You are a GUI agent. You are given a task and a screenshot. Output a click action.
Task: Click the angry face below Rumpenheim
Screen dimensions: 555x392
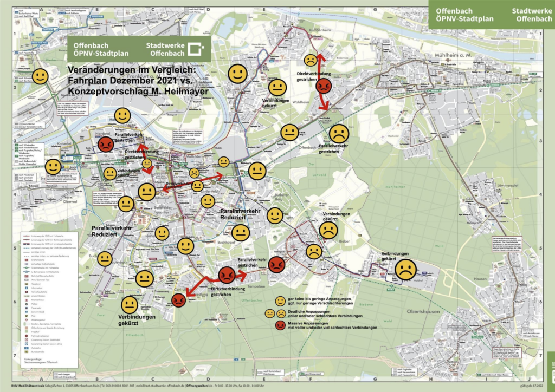323,85
